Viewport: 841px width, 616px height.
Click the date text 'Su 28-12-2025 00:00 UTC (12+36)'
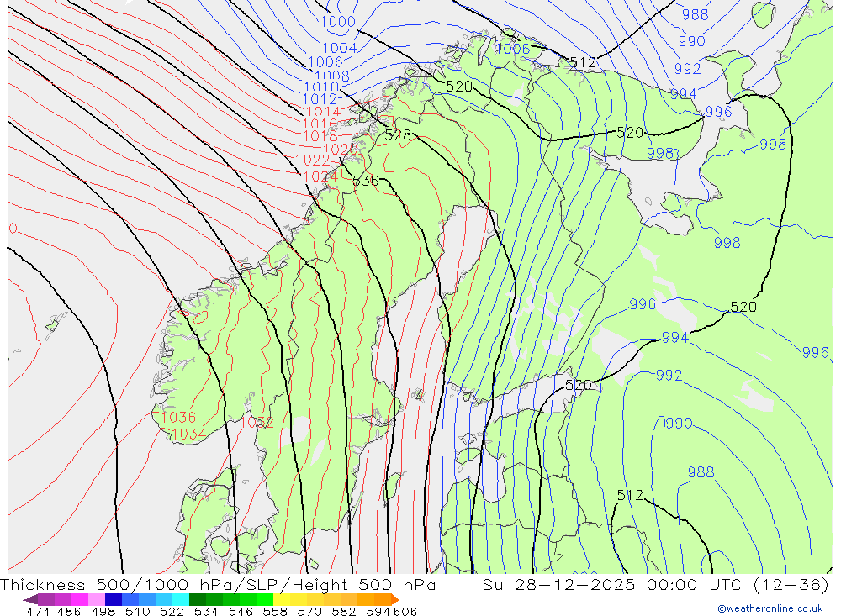[655, 584]
